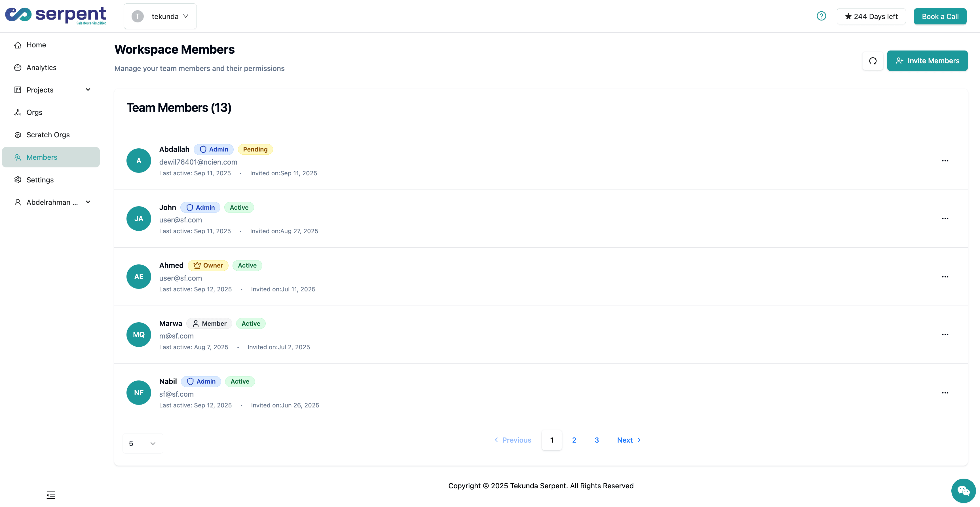Open three-dots menu for Marwa

point(945,335)
